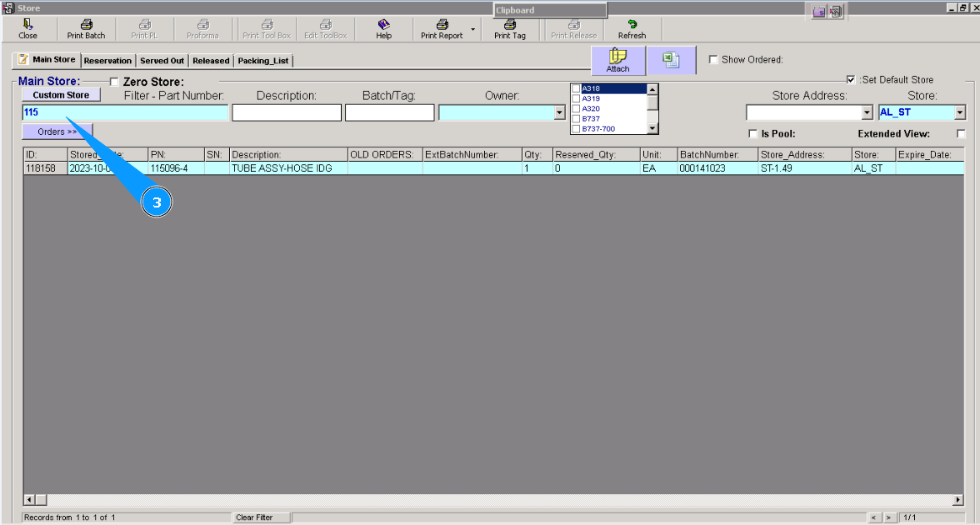Check the B737 aircraft type
Viewport: 980px width, 525px height.
pyautogui.click(x=577, y=118)
